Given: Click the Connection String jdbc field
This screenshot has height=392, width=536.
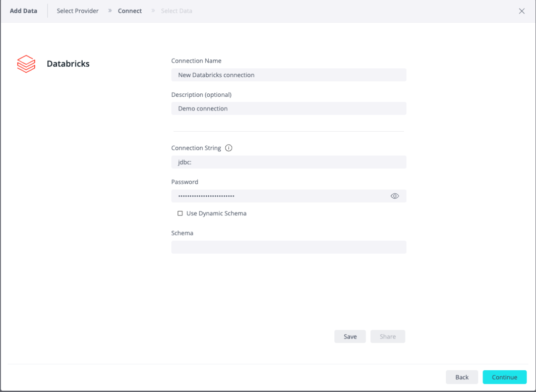Looking at the screenshot, I should 289,162.
